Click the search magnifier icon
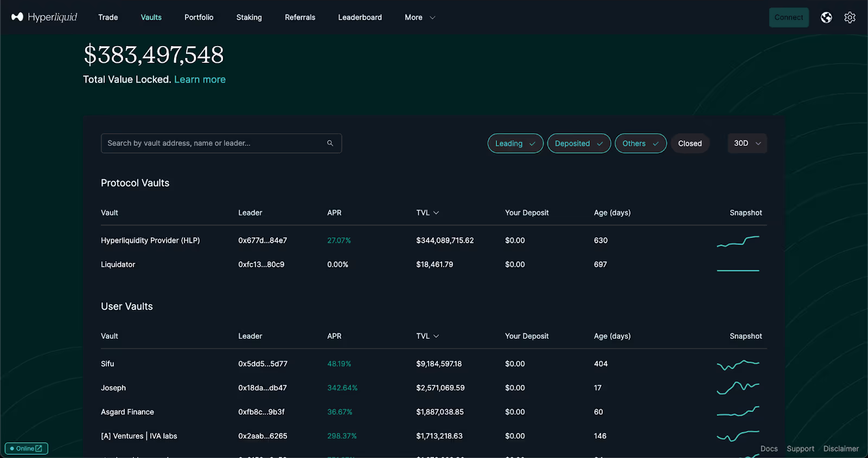Screen dimensions: 868x458 point(330,143)
